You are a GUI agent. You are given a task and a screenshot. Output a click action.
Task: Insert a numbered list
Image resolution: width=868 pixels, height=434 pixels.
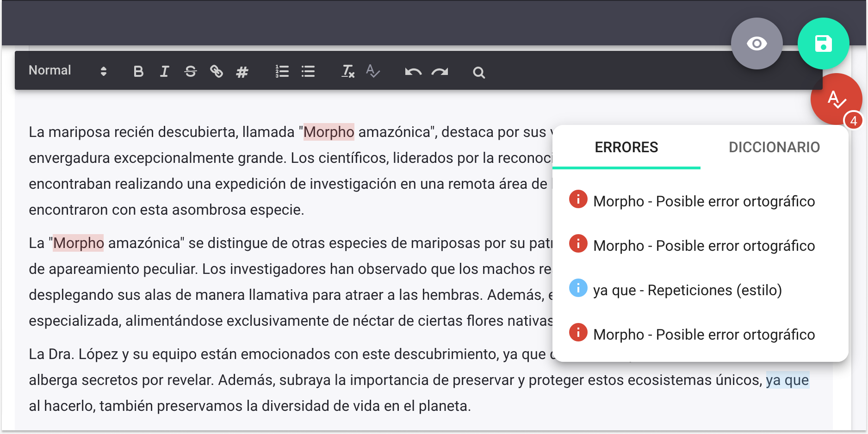(282, 72)
